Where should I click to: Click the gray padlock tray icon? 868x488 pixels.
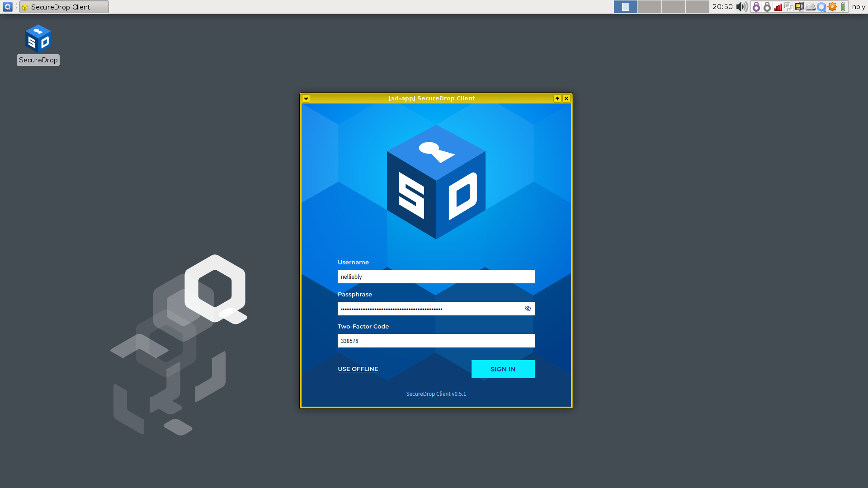[x=767, y=7]
